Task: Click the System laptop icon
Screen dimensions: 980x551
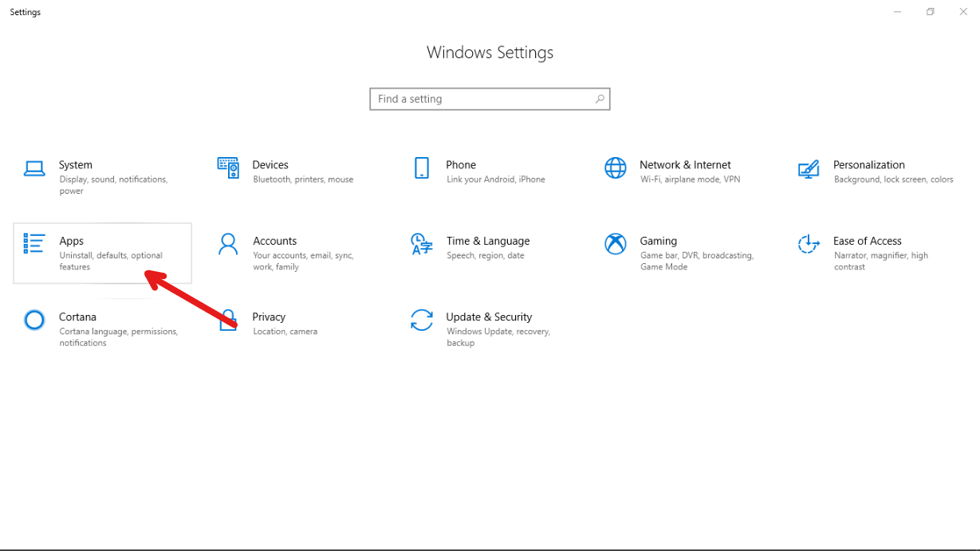Action: point(34,168)
